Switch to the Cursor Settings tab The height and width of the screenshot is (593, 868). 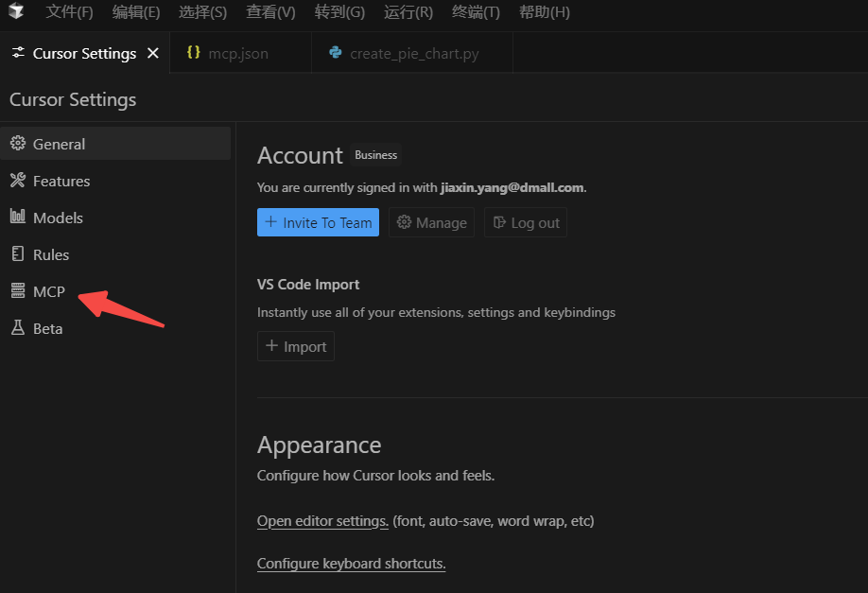(85, 53)
